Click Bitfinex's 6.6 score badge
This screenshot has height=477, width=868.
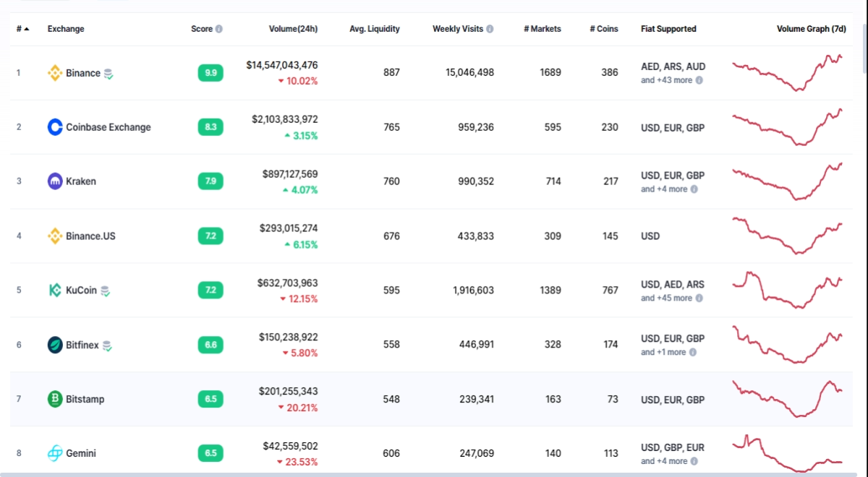click(210, 345)
